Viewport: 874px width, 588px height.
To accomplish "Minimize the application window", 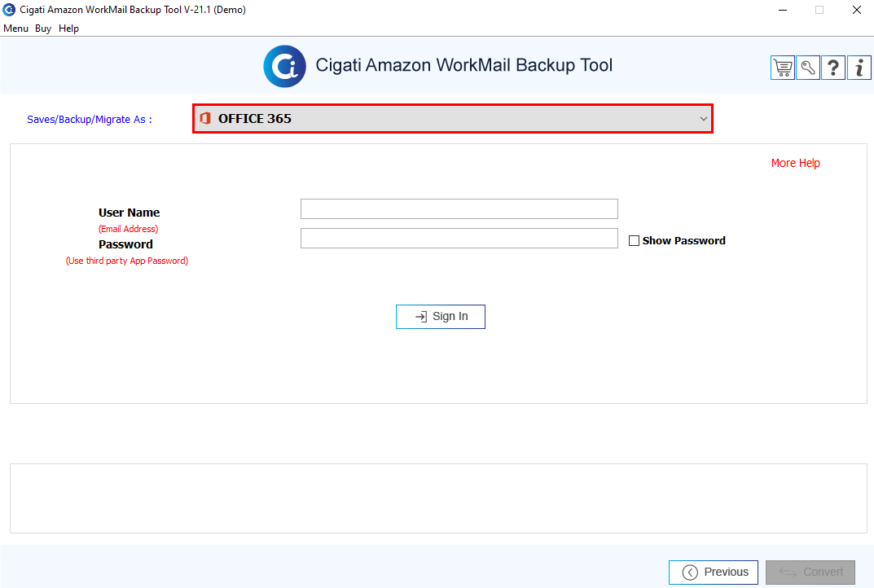I will [x=783, y=10].
